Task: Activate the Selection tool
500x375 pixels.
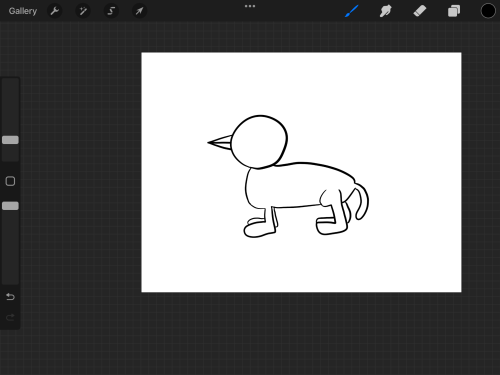Action: [x=111, y=11]
